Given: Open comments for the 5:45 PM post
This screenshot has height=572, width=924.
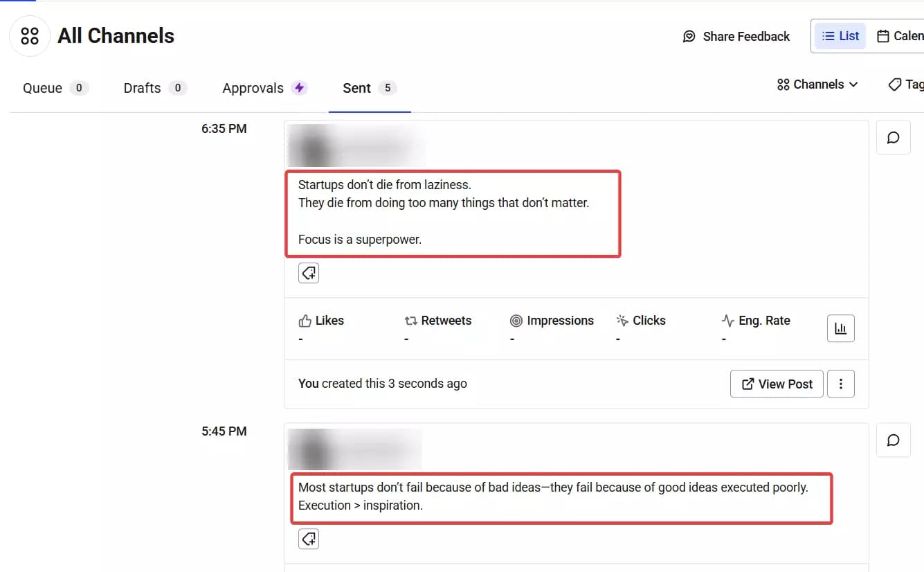Looking at the screenshot, I should point(894,440).
